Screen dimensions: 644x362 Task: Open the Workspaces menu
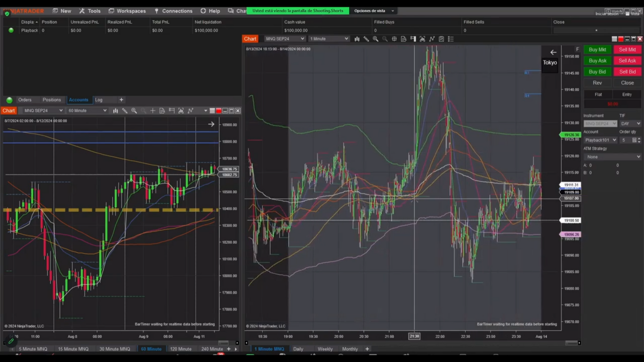(127, 11)
